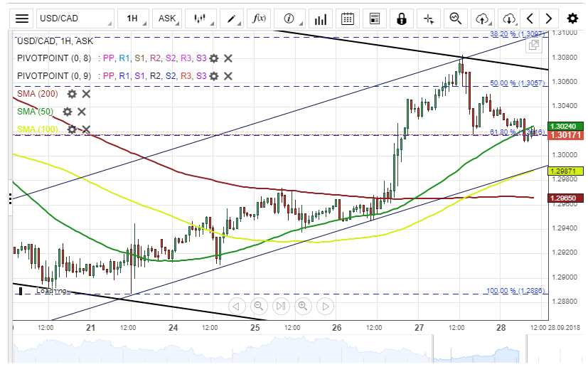The image size is (588, 367).
Task: Remove the SMA (50) indicator
Action: pyautogui.click(x=82, y=111)
